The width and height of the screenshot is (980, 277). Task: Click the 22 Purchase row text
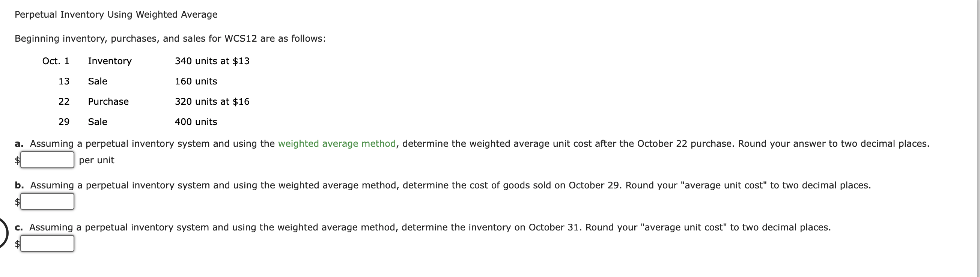(x=108, y=102)
